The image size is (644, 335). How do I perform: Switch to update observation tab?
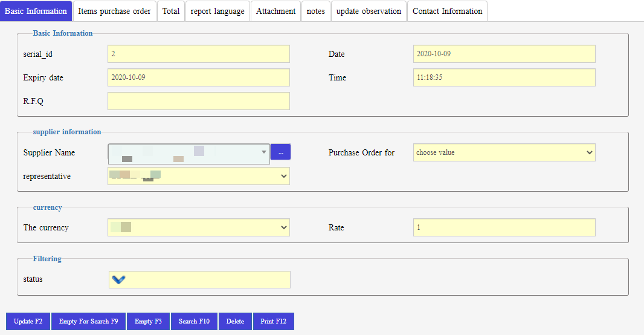(x=369, y=11)
